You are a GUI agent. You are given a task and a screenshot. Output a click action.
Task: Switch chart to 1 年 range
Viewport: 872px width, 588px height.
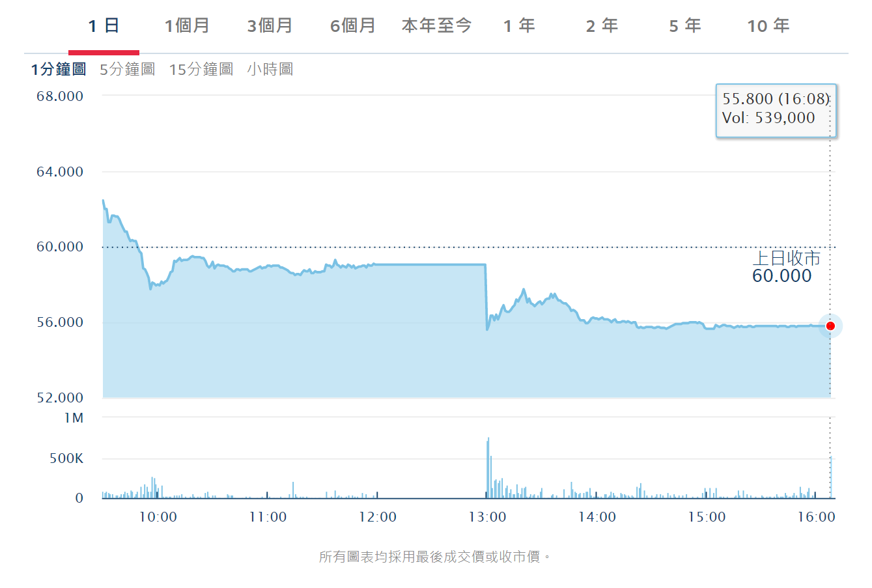pyautogui.click(x=519, y=26)
